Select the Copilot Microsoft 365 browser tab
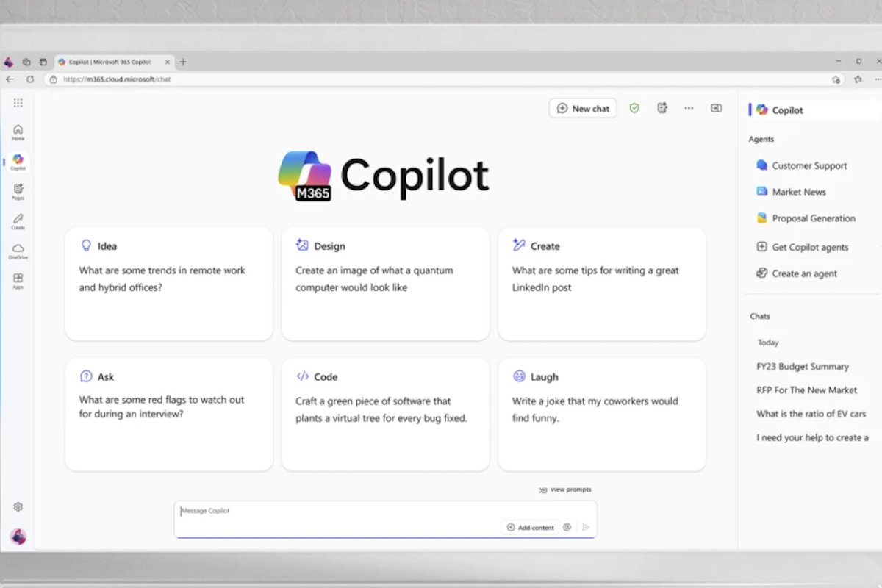The image size is (882, 588). [x=112, y=62]
